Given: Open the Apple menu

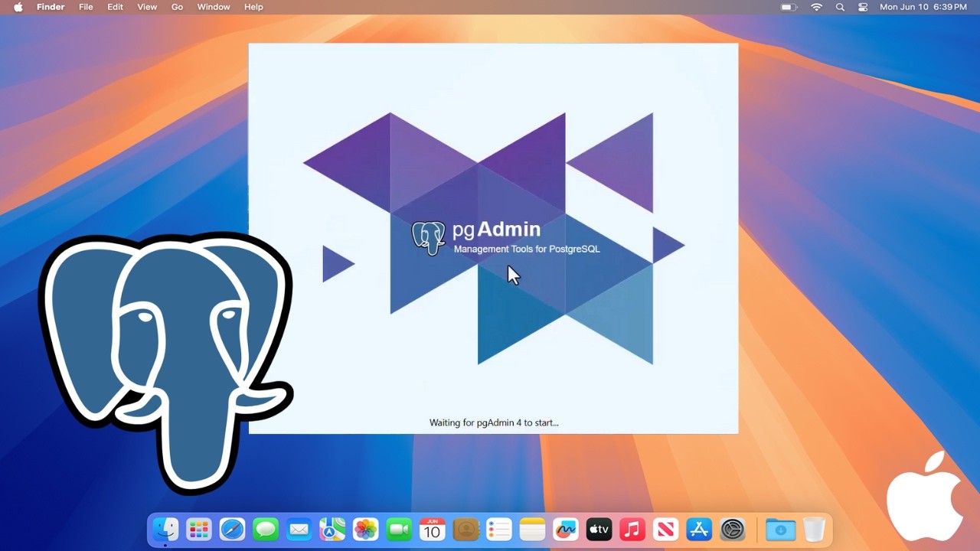Looking at the screenshot, I should tap(18, 7).
